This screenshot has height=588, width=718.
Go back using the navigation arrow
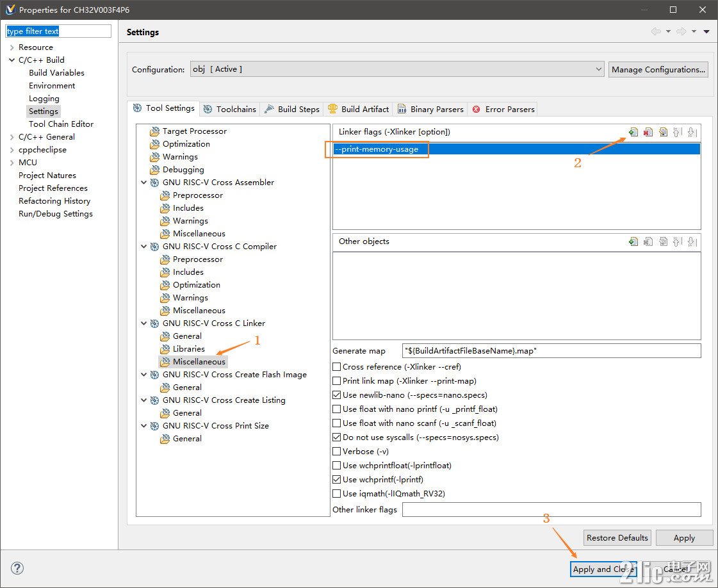point(656,31)
